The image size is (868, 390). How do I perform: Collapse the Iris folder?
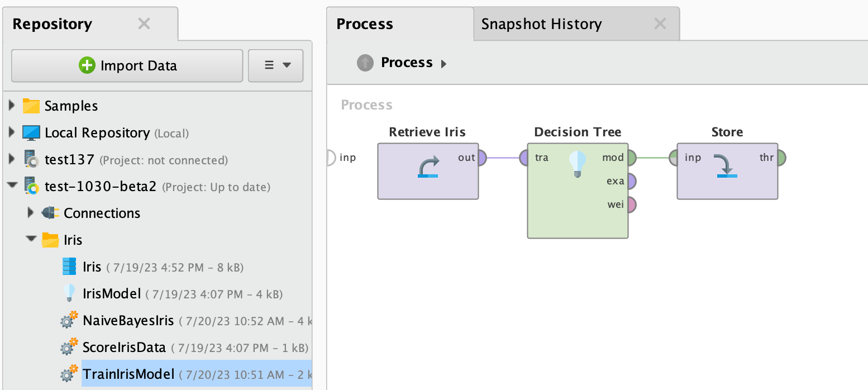tap(31, 240)
